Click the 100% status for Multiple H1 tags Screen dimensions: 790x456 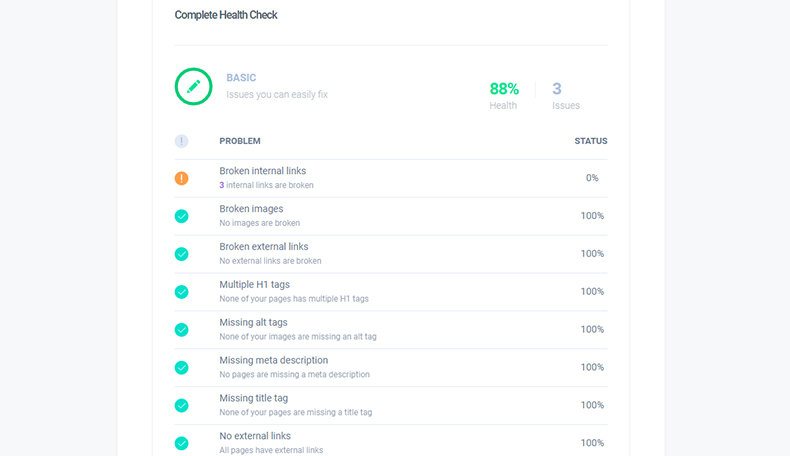pos(592,291)
